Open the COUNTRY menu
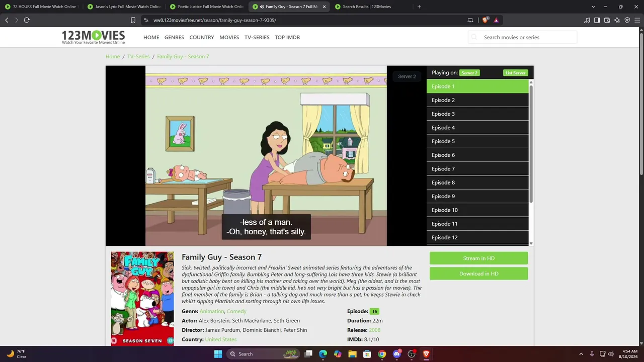Screen dimensions: 644x362 click(x=202, y=37)
